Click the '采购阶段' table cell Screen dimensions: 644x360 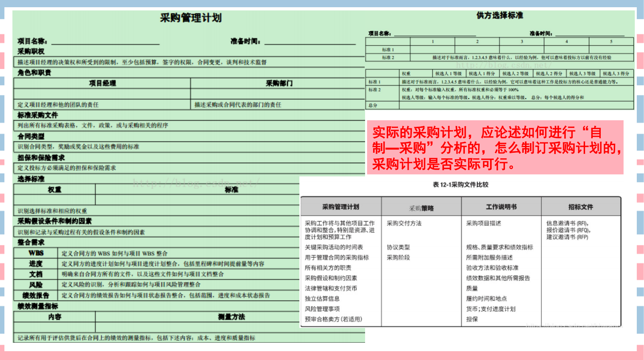tap(398, 257)
